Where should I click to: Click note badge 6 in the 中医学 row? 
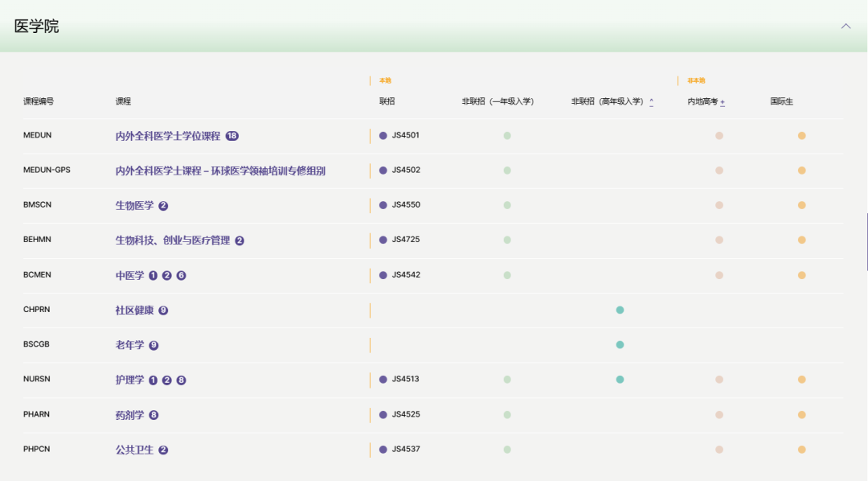tap(181, 276)
